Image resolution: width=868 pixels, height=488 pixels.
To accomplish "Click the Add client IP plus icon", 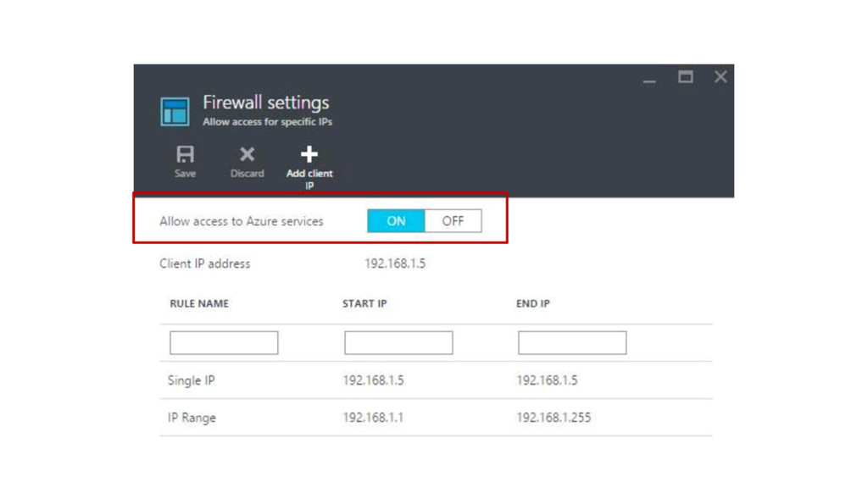I will 309,154.
